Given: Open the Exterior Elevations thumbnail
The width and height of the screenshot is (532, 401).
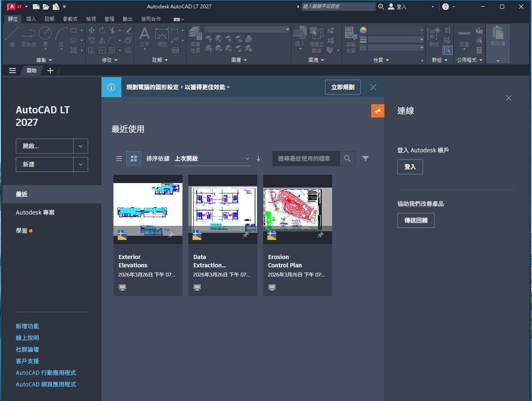Looking at the screenshot, I should 148,209.
